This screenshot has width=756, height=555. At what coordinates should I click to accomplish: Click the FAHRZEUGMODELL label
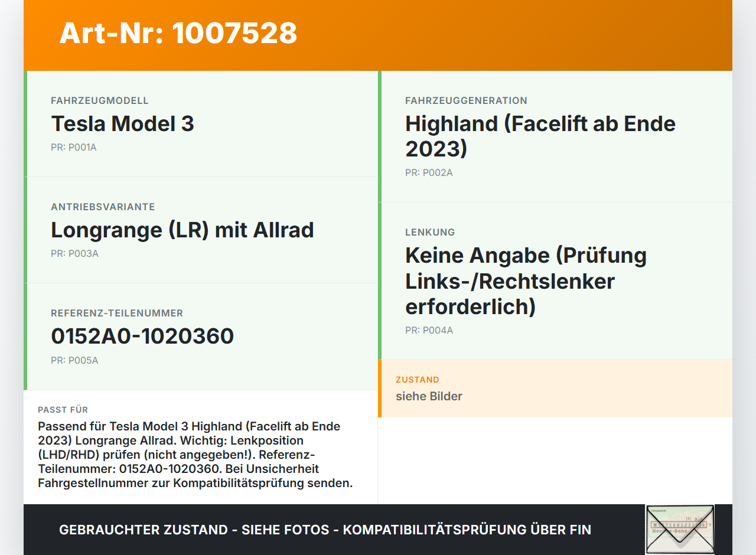tap(100, 100)
